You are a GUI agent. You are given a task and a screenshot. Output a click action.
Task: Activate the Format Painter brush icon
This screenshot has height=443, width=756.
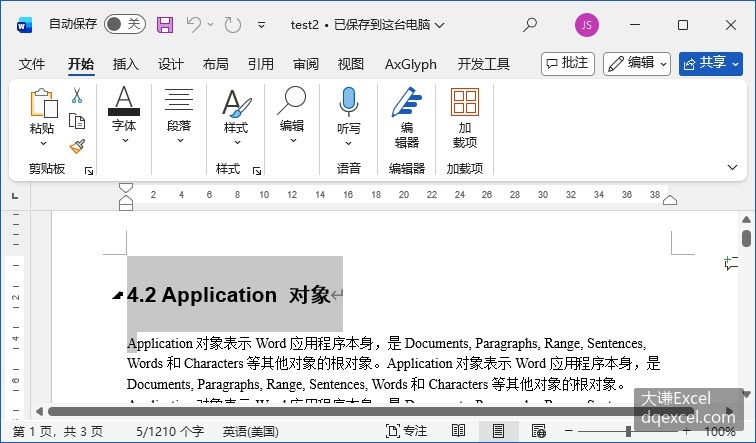click(77, 146)
